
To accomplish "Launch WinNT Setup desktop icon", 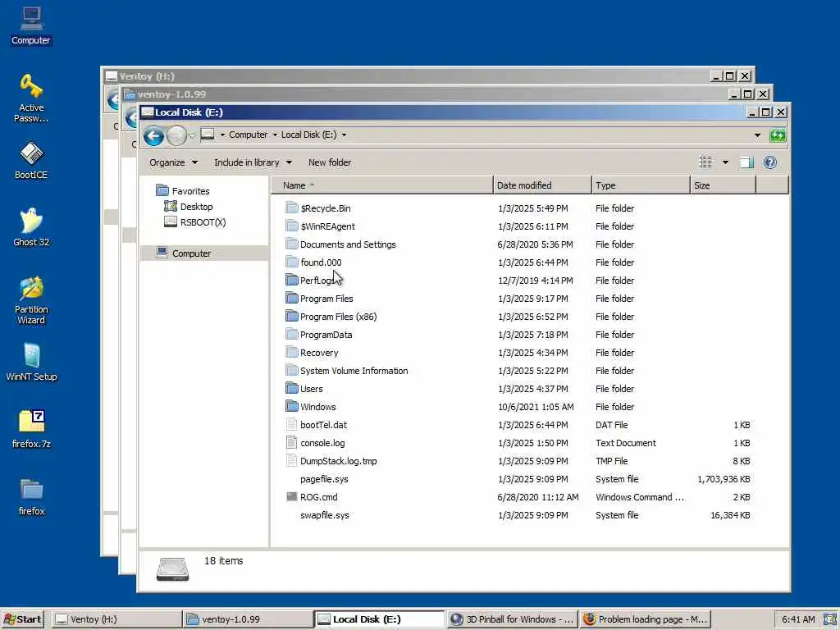I will click(x=31, y=362).
